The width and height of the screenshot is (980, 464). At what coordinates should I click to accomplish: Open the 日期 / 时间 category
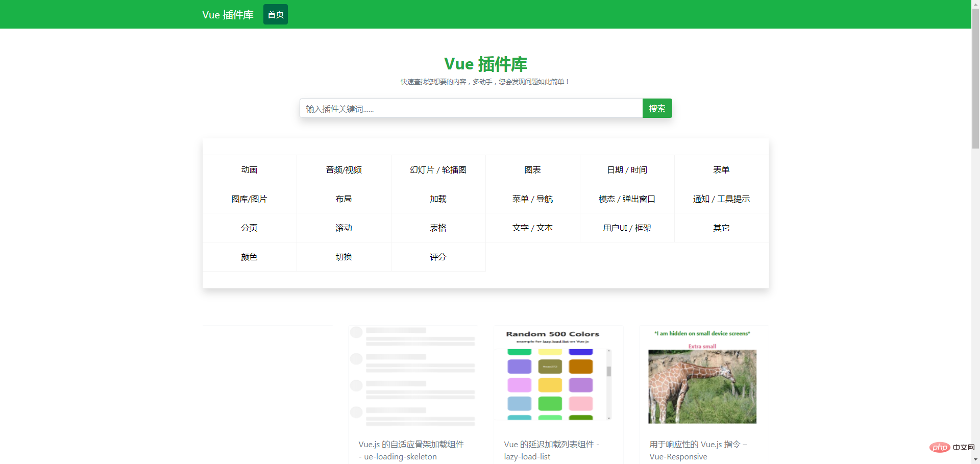pos(627,169)
